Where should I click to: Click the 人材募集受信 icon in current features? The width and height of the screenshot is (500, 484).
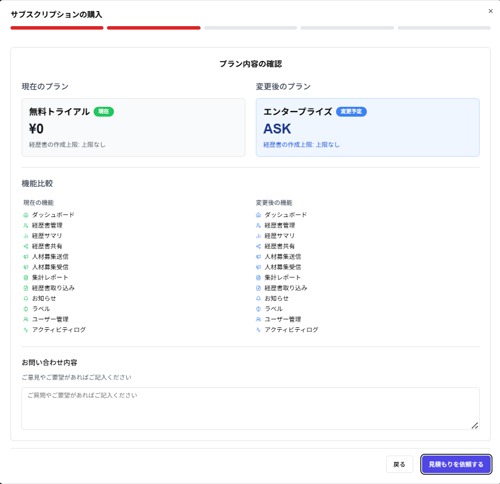(x=26, y=267)
